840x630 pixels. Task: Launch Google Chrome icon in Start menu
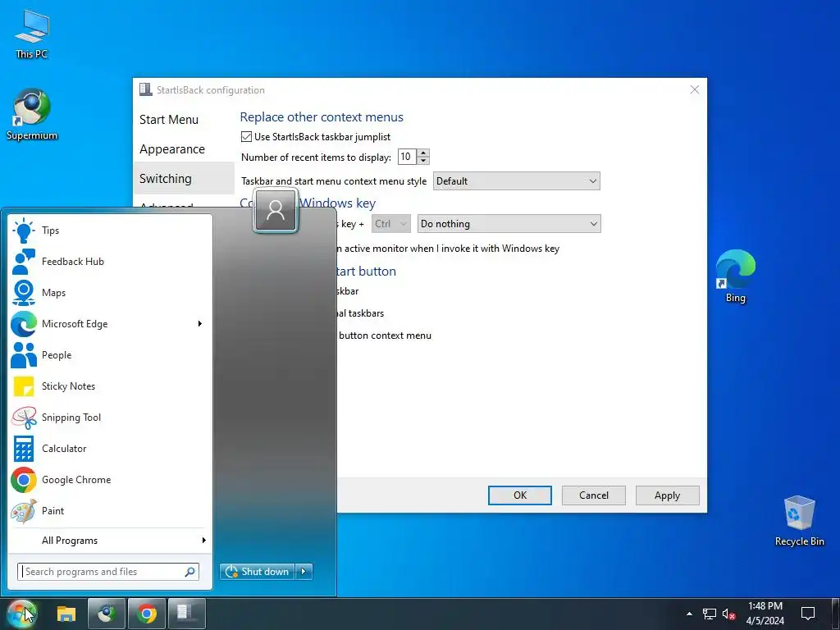click(24, 479)
